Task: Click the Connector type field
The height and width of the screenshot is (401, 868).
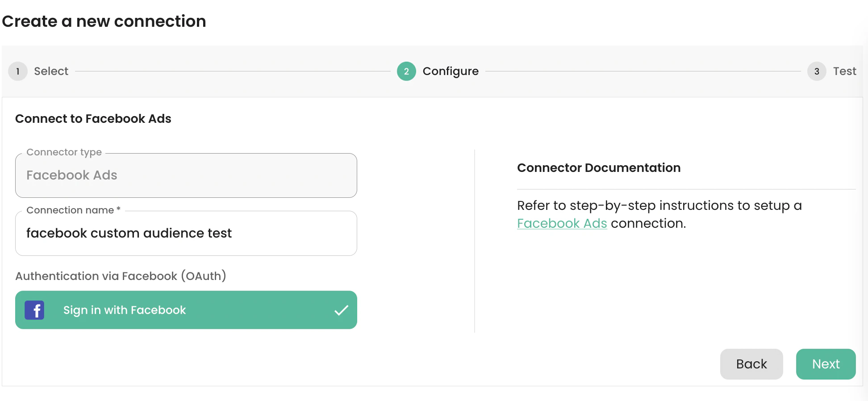Action: [186, 175]
